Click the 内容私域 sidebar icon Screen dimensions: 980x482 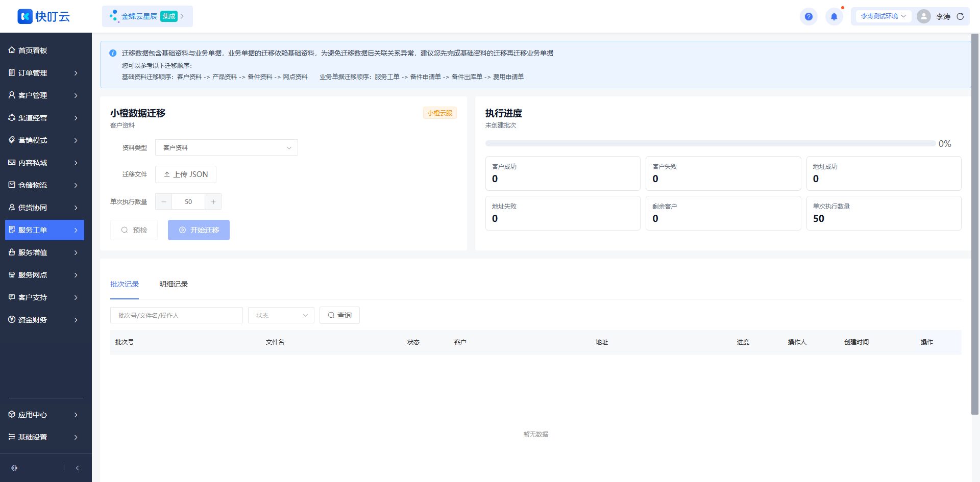(12, 162)
